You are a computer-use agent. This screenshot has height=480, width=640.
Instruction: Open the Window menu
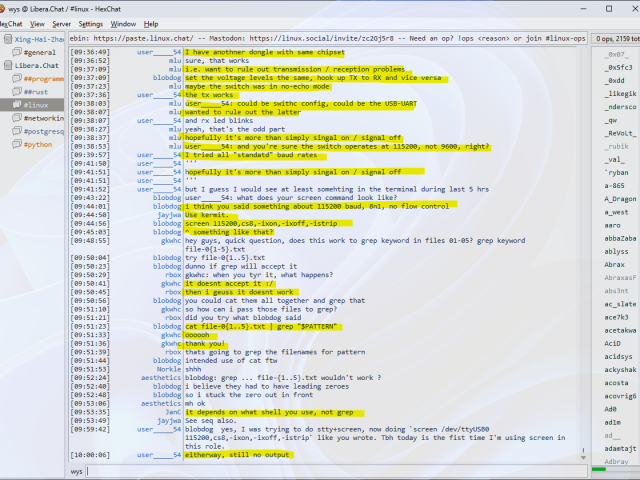click(123, 23)
